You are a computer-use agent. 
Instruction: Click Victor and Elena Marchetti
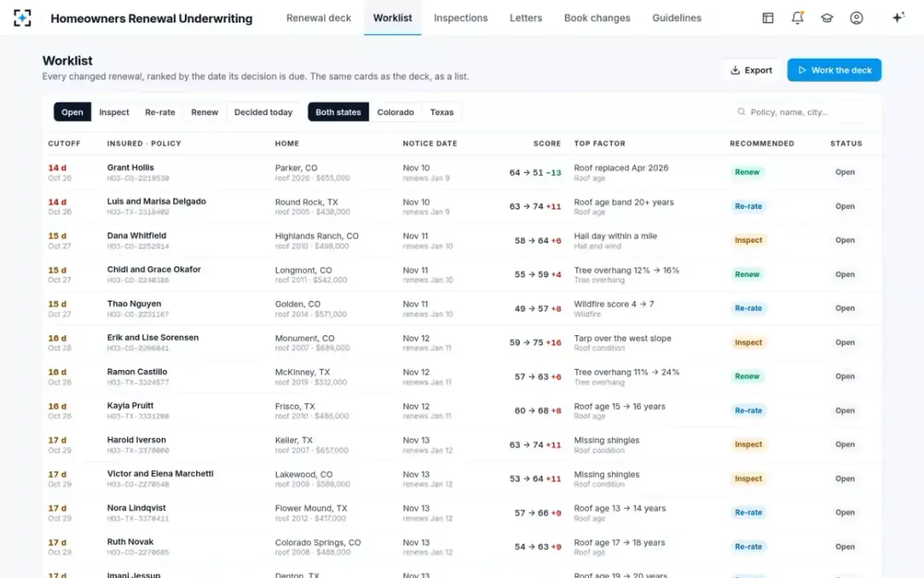[160, 474]
